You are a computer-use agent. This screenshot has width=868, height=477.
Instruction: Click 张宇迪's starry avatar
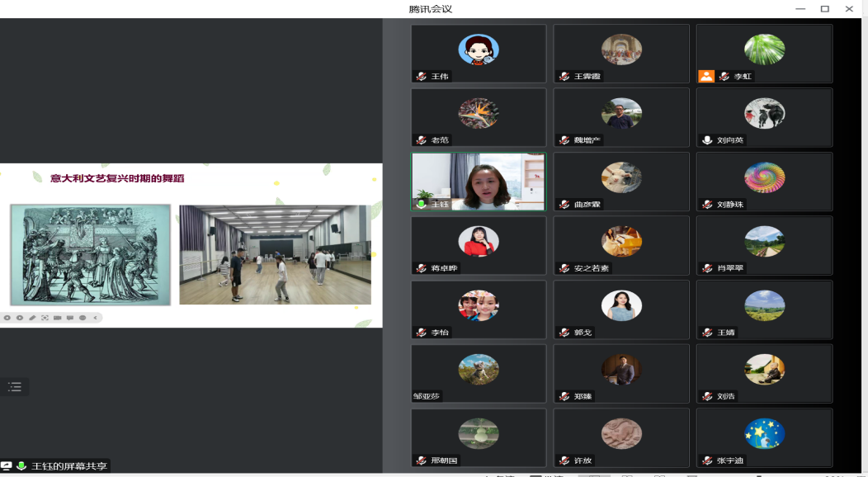pyautogui.click(x=764, y=433)
